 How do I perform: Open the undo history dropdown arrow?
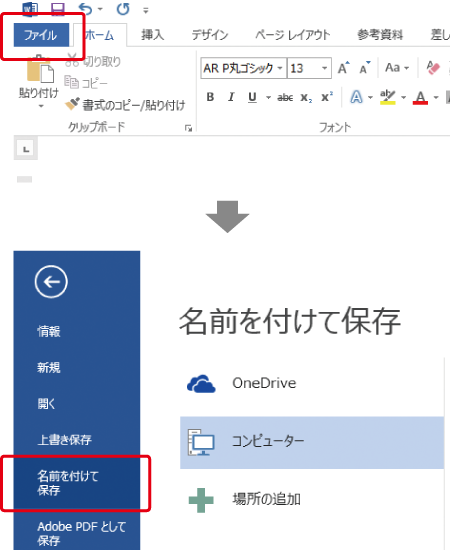point(100,9)
